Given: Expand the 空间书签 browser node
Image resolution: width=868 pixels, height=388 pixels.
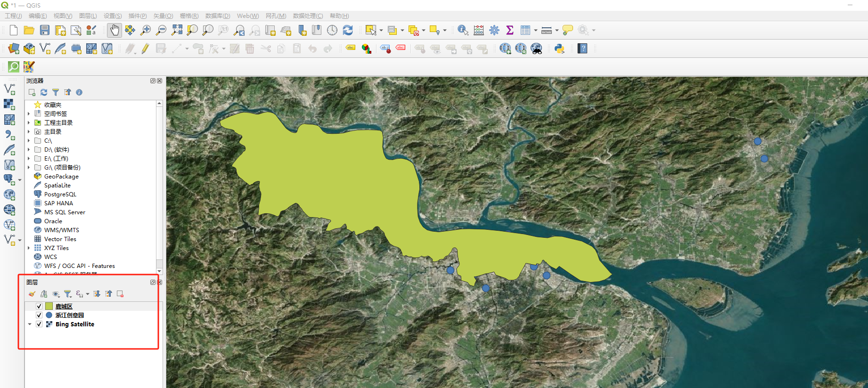Looking at the screenshot, I should point(29,113).
